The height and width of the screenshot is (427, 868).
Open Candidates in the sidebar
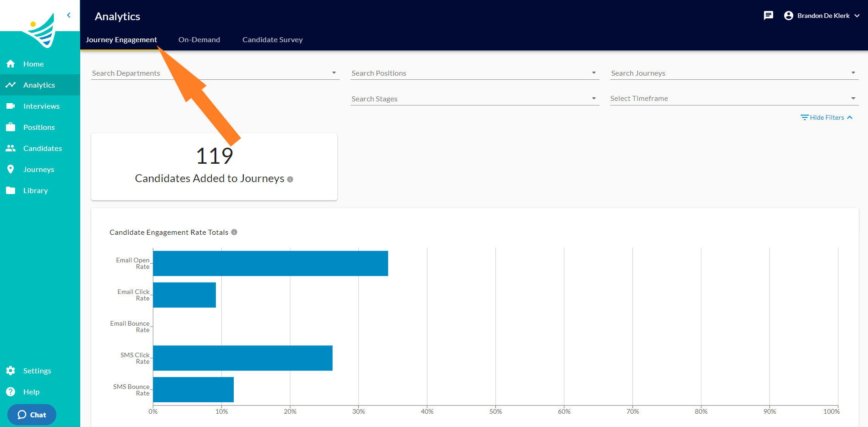40,148
